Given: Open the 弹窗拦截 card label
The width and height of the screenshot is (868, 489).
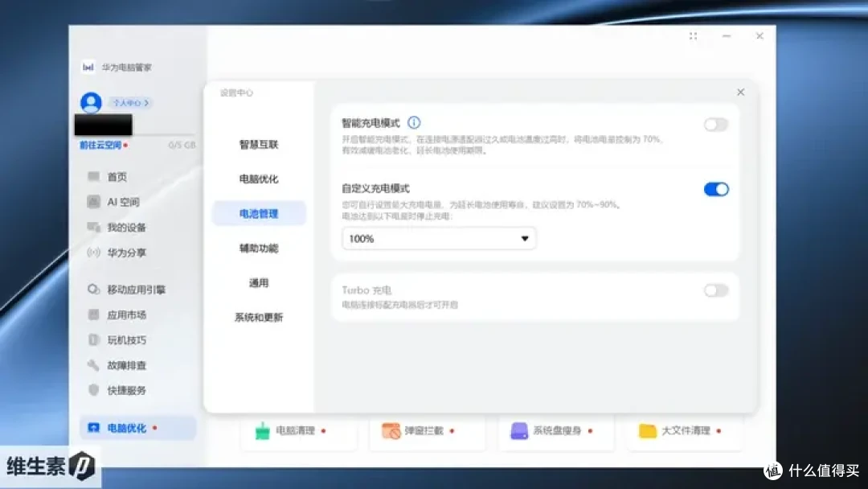Looking at the screenshot, I should 424,430.
